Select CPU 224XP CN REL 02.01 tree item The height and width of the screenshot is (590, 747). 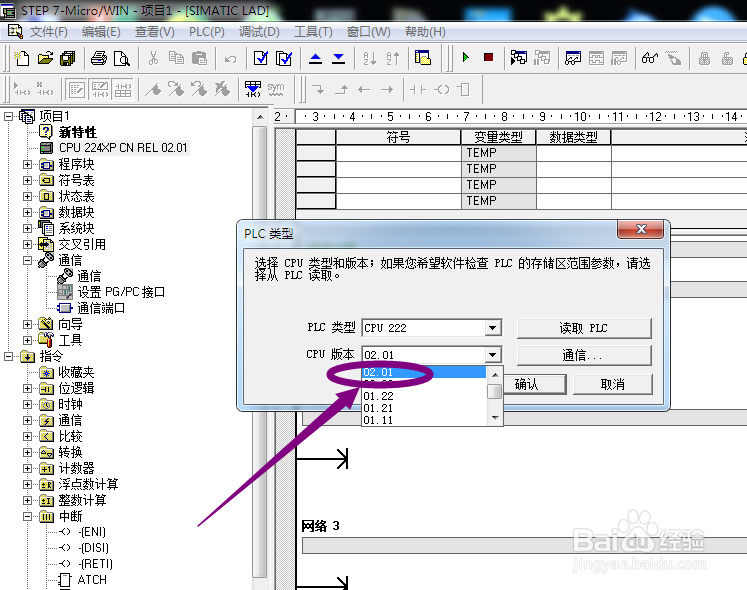tap(123, 148)
